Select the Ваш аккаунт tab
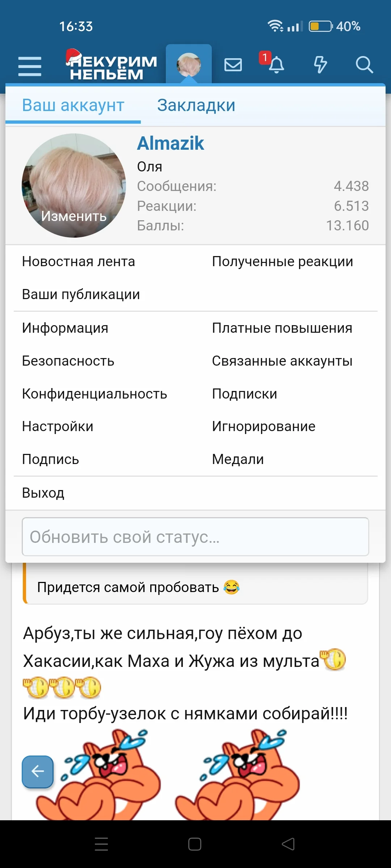Image resolution: width=391 pixels, height=868 pixels. 73,105
